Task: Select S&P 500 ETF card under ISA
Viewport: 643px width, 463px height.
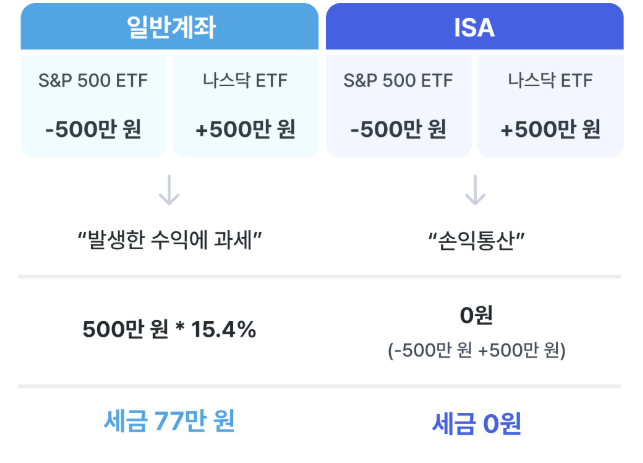Action: coord(399,106)
